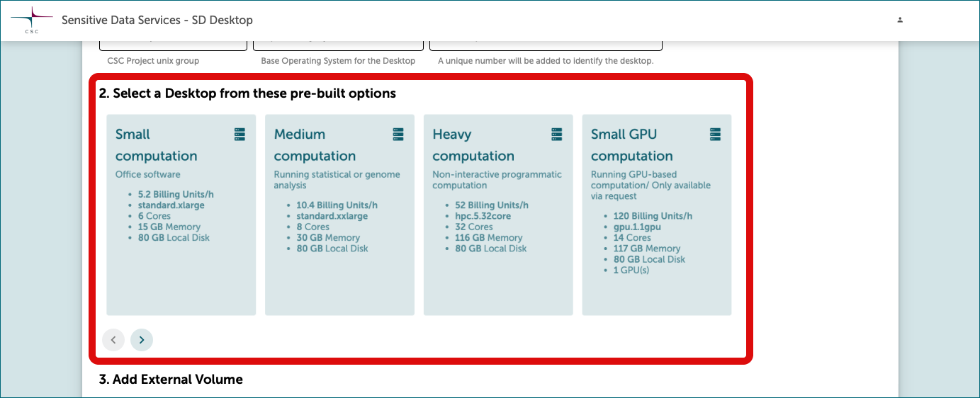Click server icon on Medium computation card

[x=398, y=134]
